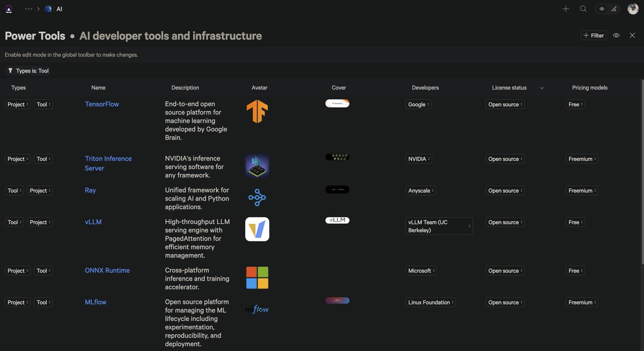
Task: Click the vertical scrollbar on the right
Action: (x=641, y=172)
